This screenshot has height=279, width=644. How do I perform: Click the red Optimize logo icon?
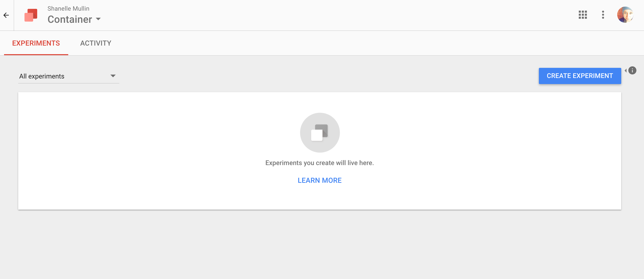31,15
